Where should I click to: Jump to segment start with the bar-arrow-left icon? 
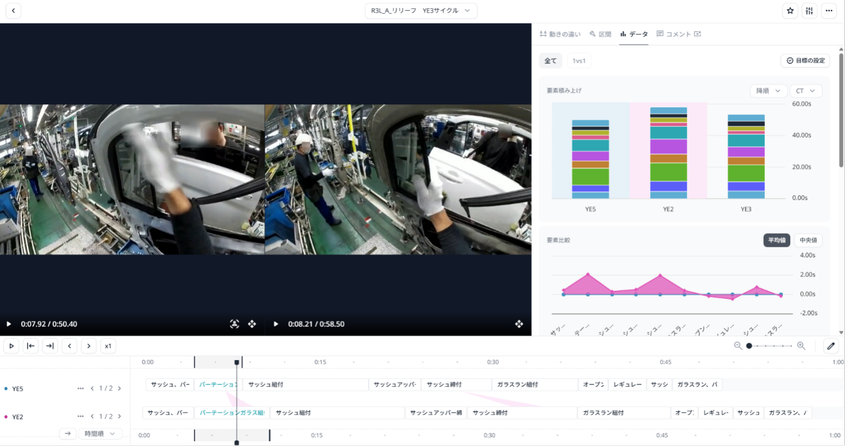pos(31,346)
